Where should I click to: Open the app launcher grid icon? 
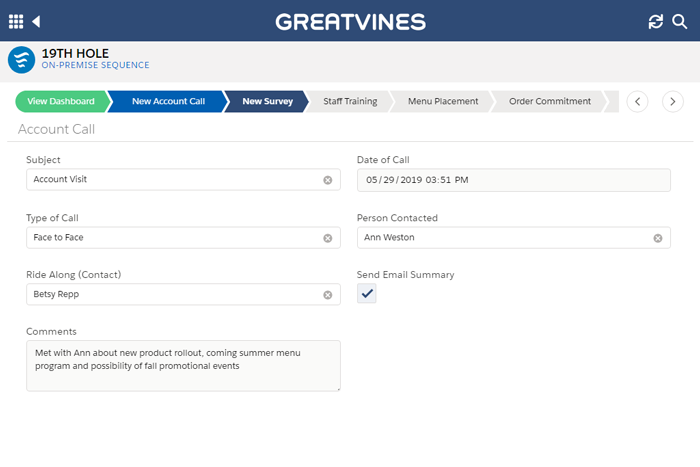(16, 21)
